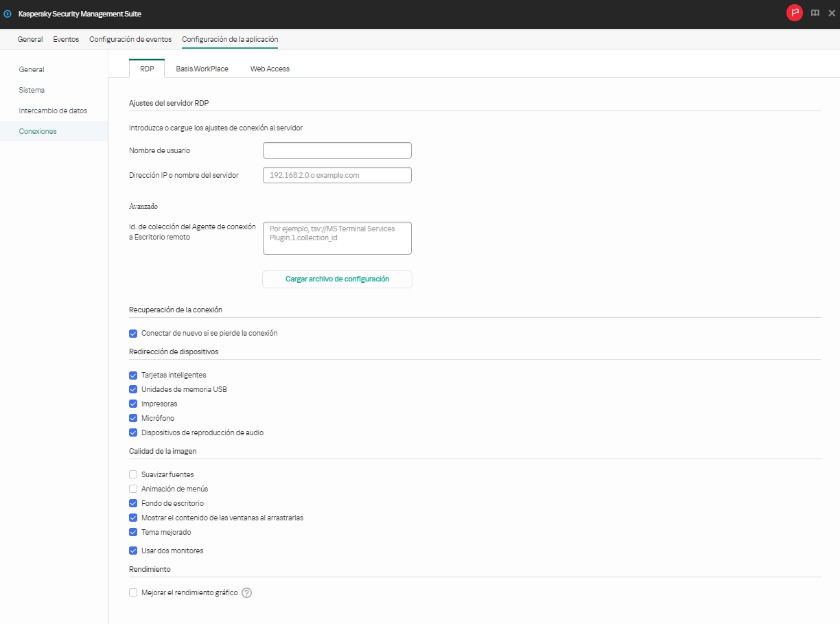Open notifications via the red flag icon

click(794, 12)
